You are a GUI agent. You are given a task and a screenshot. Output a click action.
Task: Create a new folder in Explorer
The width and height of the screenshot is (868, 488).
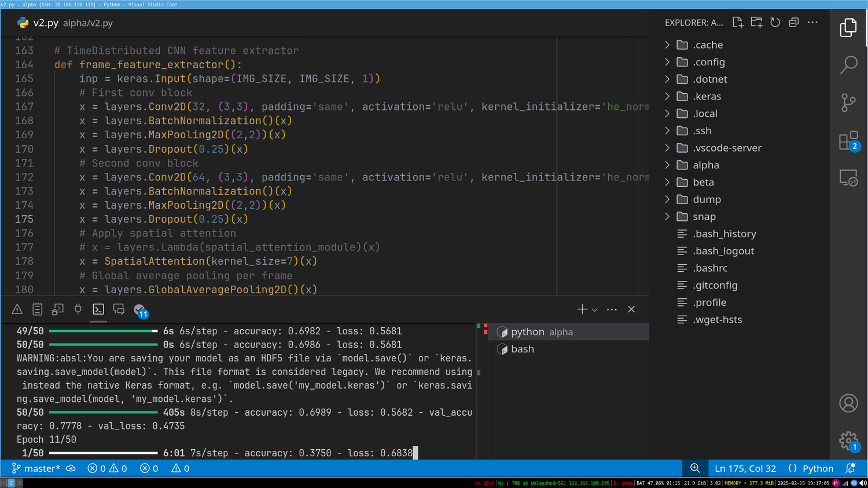[756, 23]
